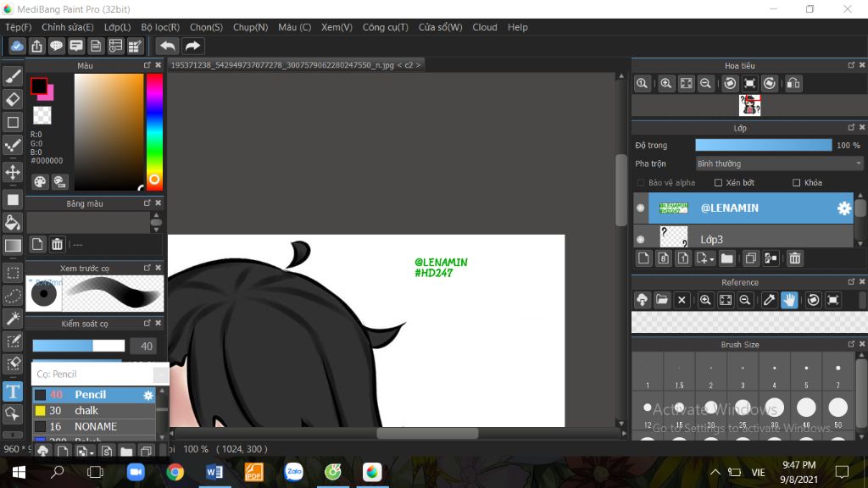Open Pencil brush settings gear
This screenshot has width=868, height=488.
coord(147,395)
